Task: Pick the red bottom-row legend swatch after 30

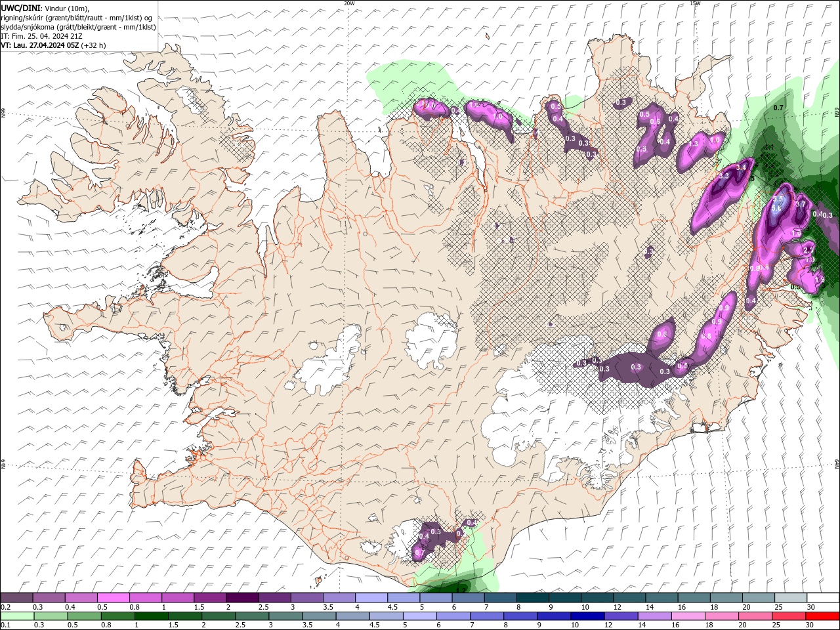Action: [822, 616]
